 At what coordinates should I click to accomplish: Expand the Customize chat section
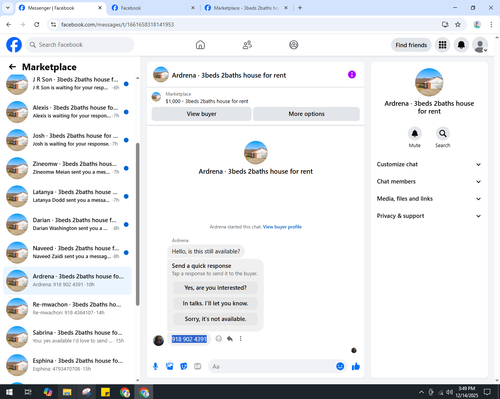point(429,164)
